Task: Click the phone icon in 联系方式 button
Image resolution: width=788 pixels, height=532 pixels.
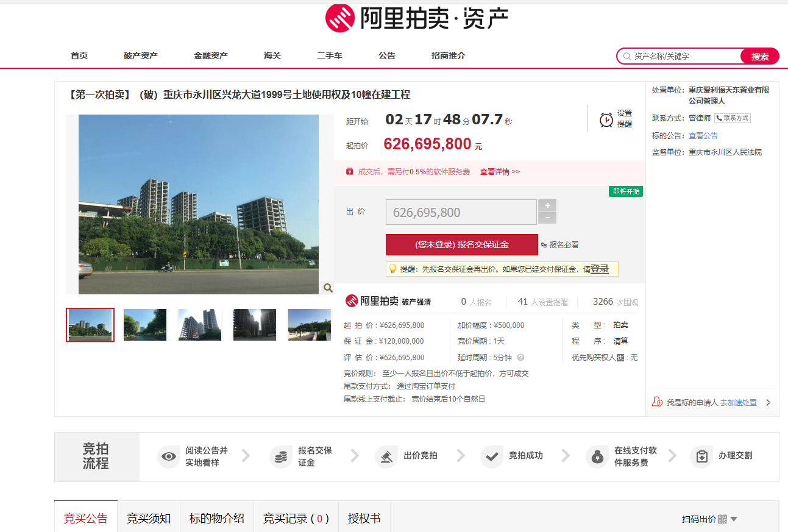Action: click(719, 118)
